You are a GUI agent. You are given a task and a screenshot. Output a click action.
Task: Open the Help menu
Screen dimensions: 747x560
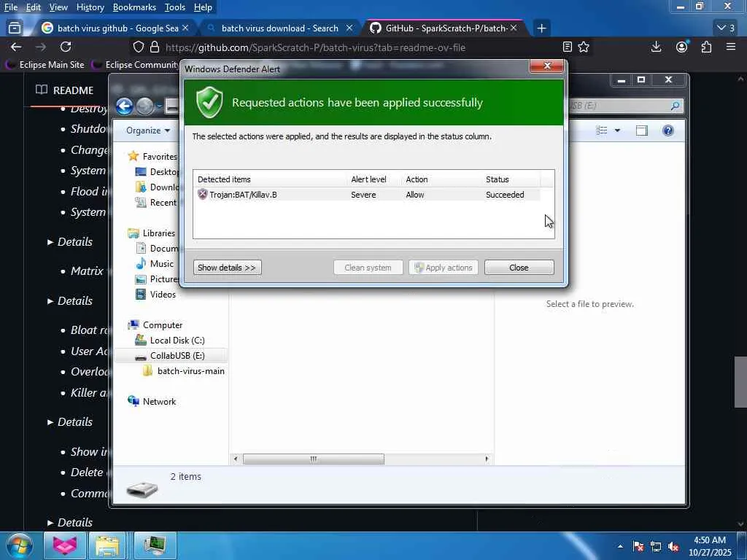tap(203, 7)
